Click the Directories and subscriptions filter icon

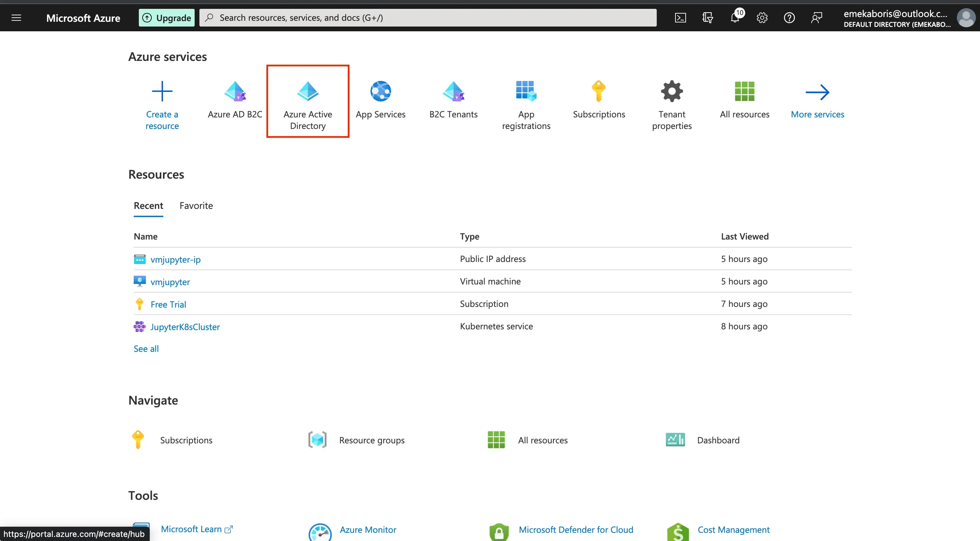coord(707,18)
